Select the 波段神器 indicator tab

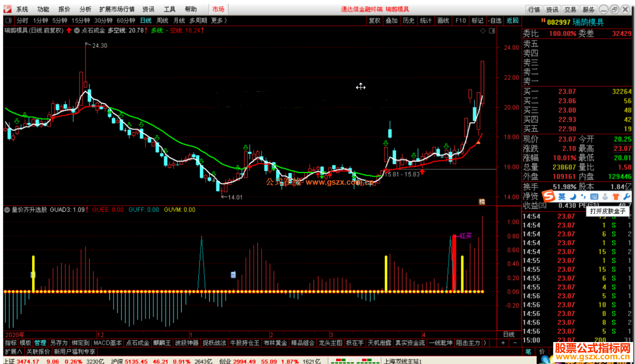(187, 343)
